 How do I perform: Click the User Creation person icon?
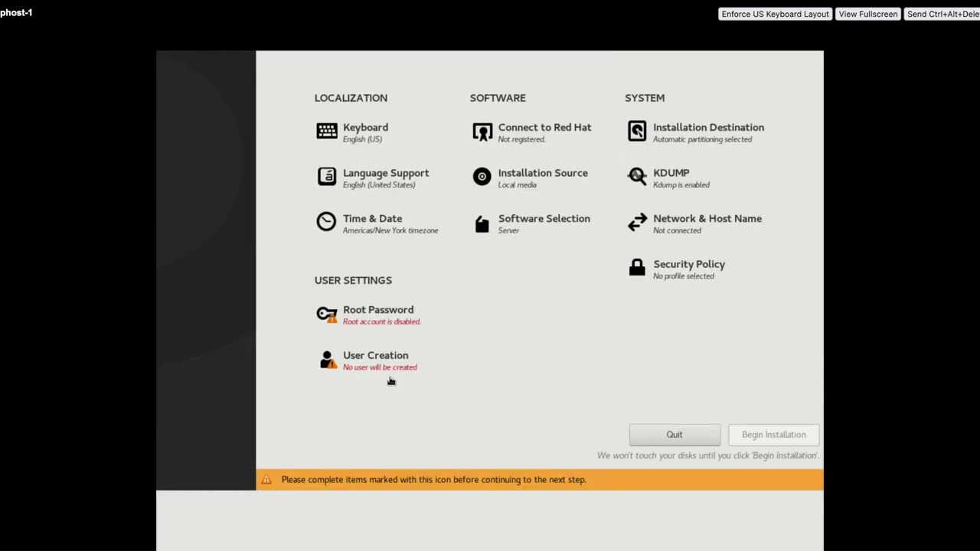(328, 360)
